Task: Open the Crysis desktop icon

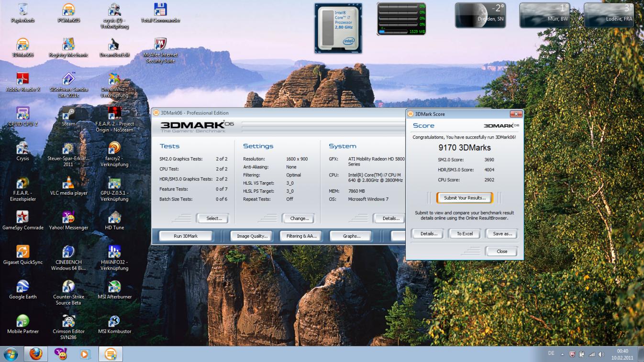Action: (x=22, y=151)
